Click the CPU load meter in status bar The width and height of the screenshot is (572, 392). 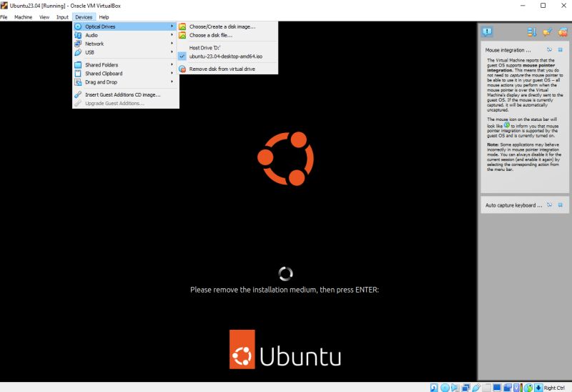[x=522, y=388]
